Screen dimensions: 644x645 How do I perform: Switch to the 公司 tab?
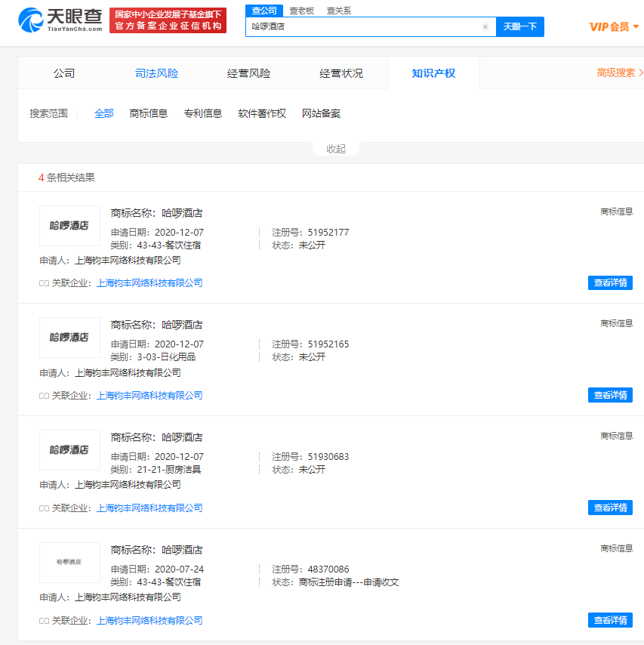pos(64,73)
